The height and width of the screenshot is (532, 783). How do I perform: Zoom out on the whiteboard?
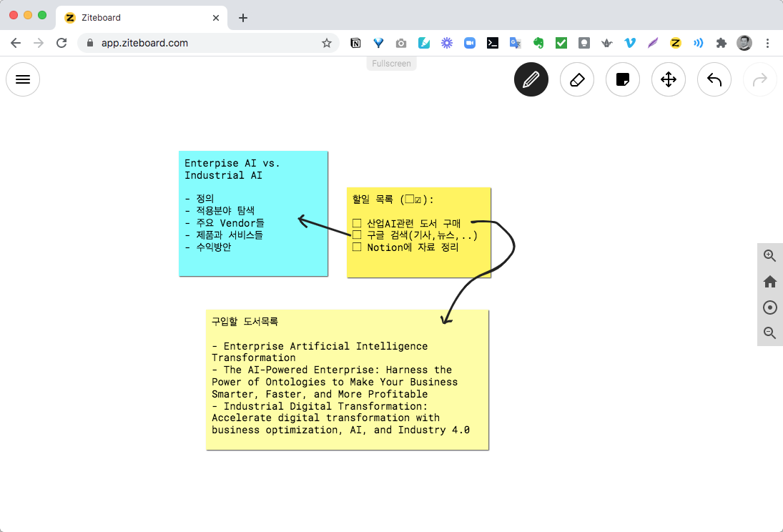770,332
